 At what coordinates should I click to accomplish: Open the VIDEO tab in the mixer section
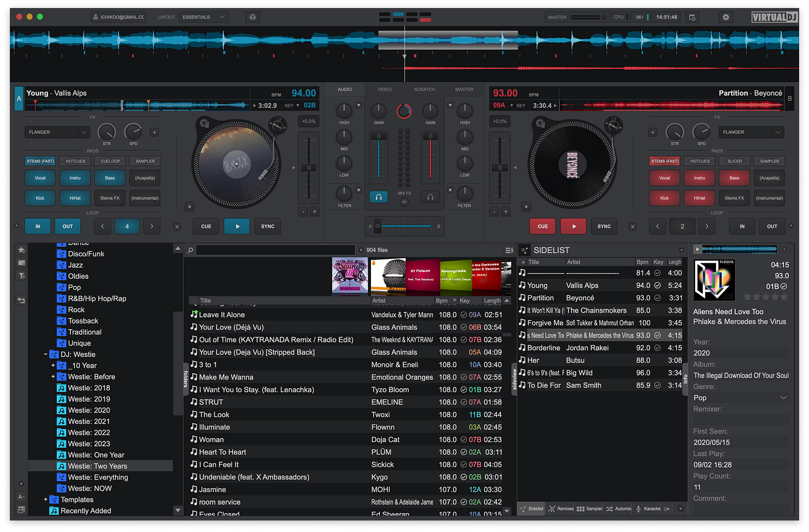pyautogui.click(x=384, y=90)
